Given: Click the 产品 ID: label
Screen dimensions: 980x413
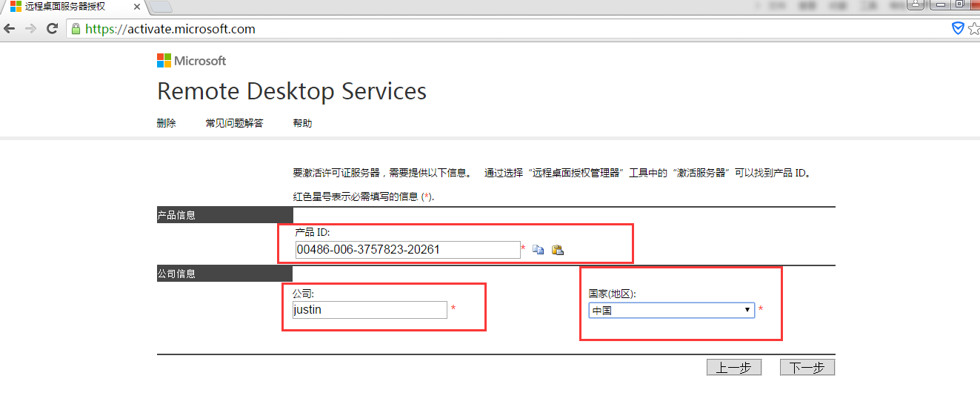Looking at the screenshot, I should point(313,232).
